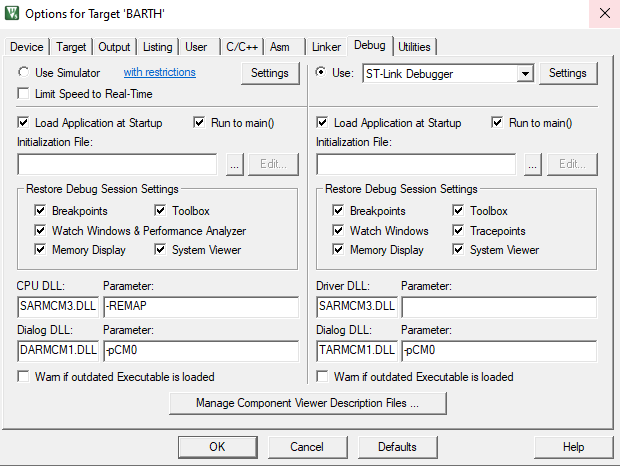Screen dimensions: 620x467
Task: Toggle debugger Run to main() checkbox
Action: point(497,123)
